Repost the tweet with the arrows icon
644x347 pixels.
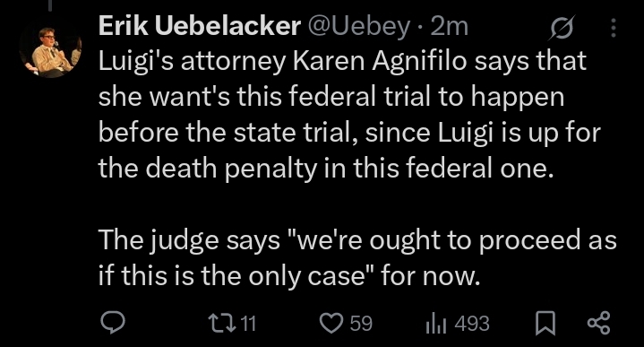222,323
